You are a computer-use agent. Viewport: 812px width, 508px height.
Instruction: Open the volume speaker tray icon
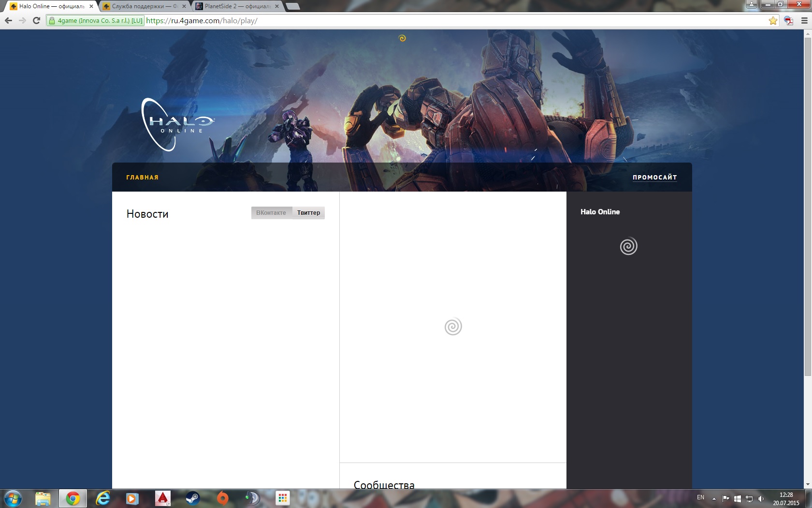tap(761, 499)
